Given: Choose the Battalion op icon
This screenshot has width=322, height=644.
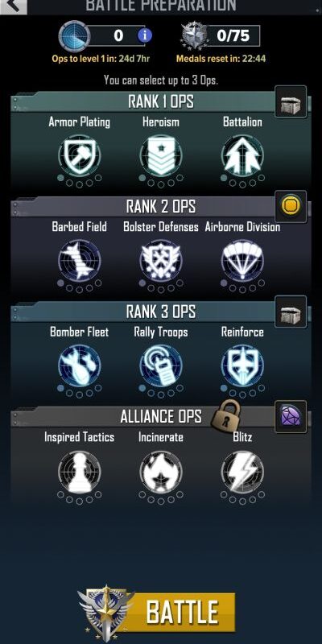Looking at the screenshot, I should pos(242,155).
